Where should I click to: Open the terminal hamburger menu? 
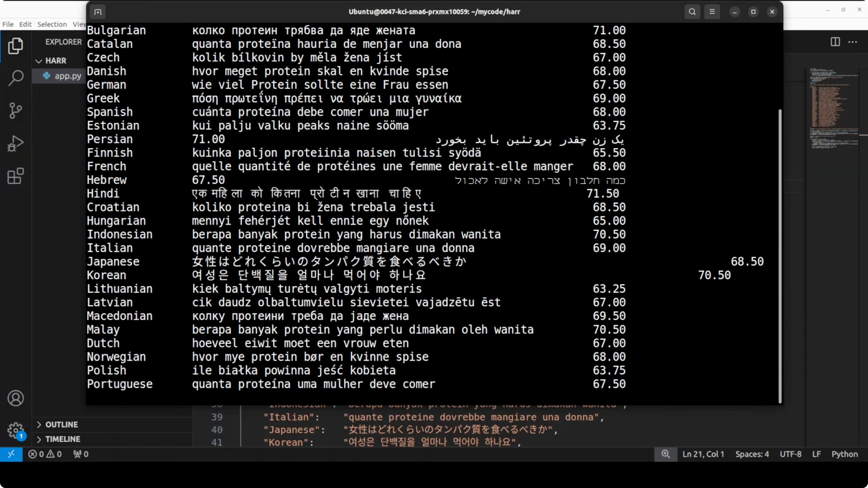point(712,12)
